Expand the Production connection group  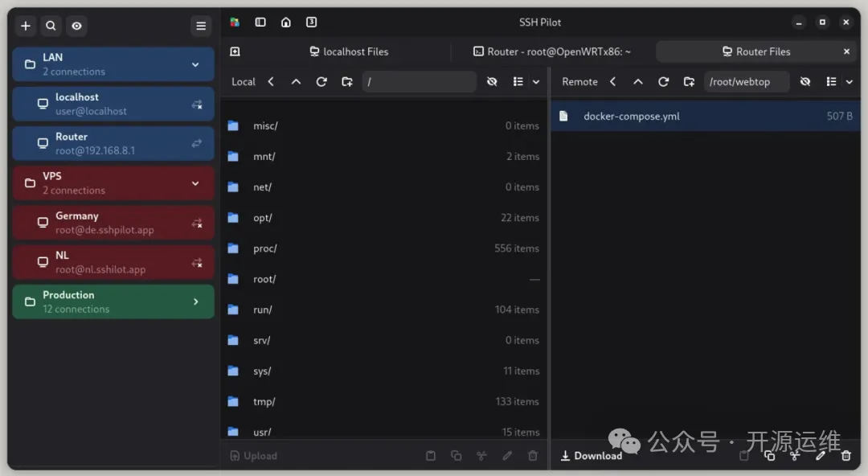click(x=195, y=302)
